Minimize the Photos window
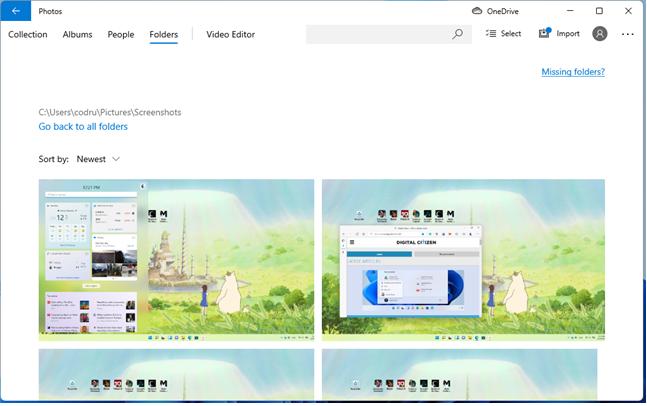The height and width of the screenshot is (406, 647). (570, 11)
